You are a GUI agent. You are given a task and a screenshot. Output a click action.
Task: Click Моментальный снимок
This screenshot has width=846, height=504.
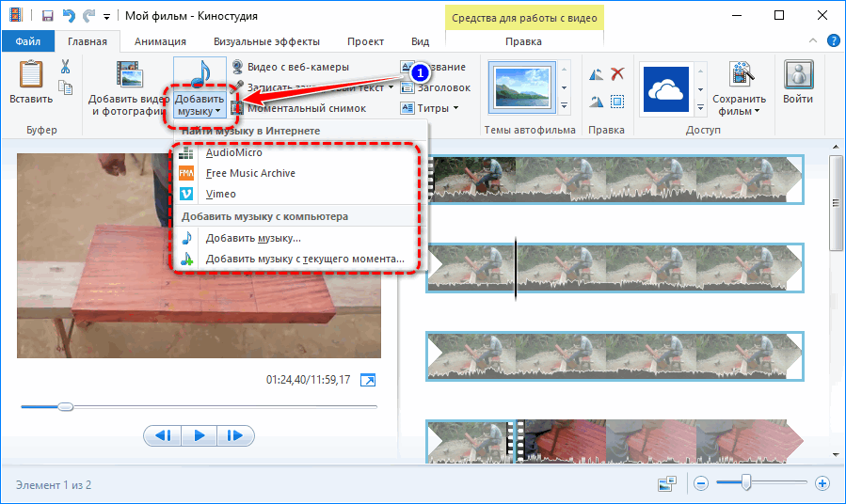coord(298,108)
